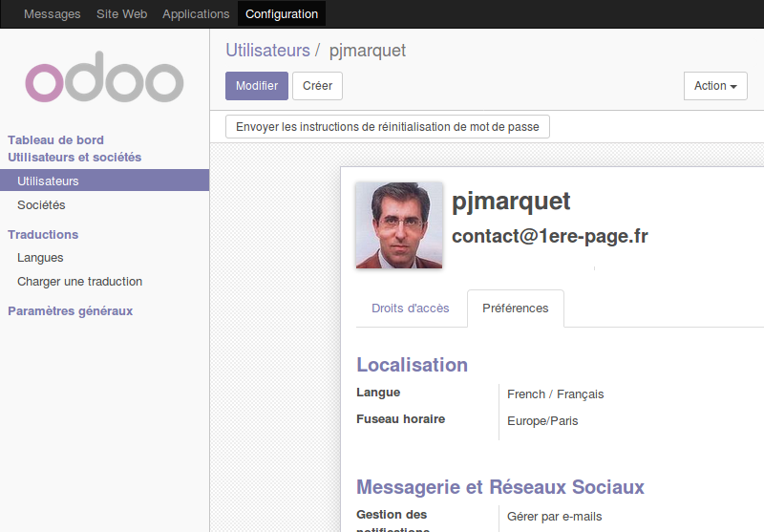Open the Utilisateurs breadcrumb link
Image resolution: width=764 pixels, height=532 pixels.
[267, 51]
